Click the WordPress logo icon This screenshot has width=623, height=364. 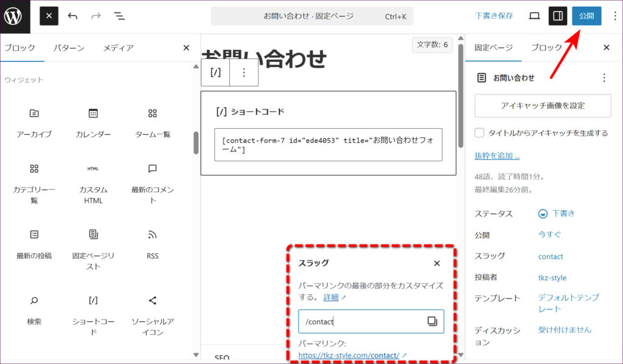(x=13, y=16)
